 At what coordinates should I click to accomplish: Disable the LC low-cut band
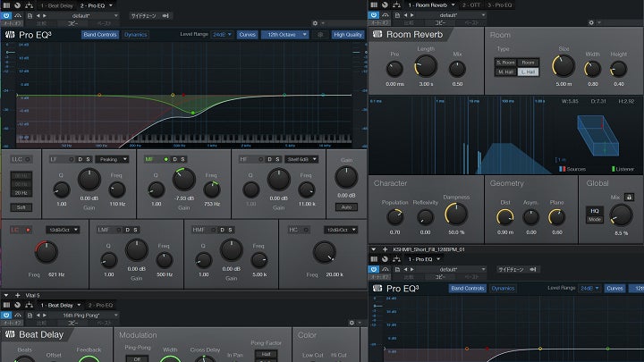click(28, 230)
